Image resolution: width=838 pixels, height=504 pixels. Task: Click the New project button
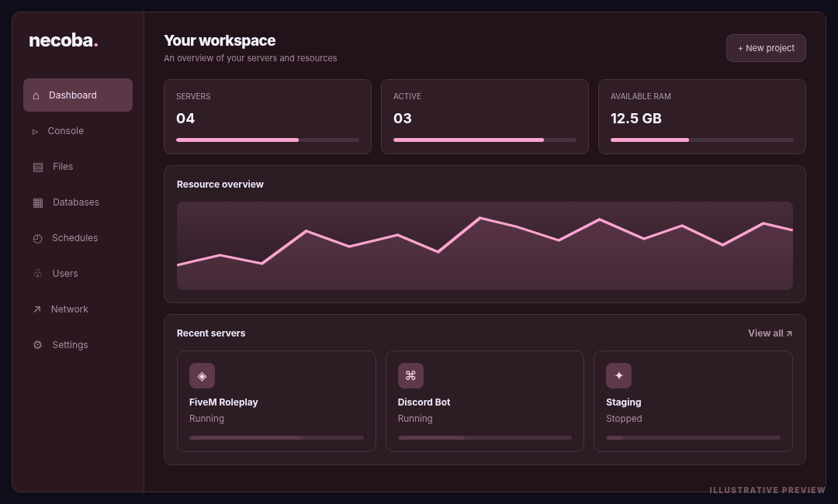[766, 48]
